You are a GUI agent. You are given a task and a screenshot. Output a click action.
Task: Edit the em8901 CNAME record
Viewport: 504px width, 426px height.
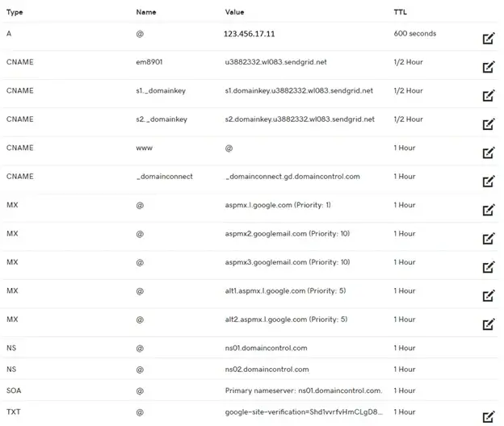[x=489, y=67]
